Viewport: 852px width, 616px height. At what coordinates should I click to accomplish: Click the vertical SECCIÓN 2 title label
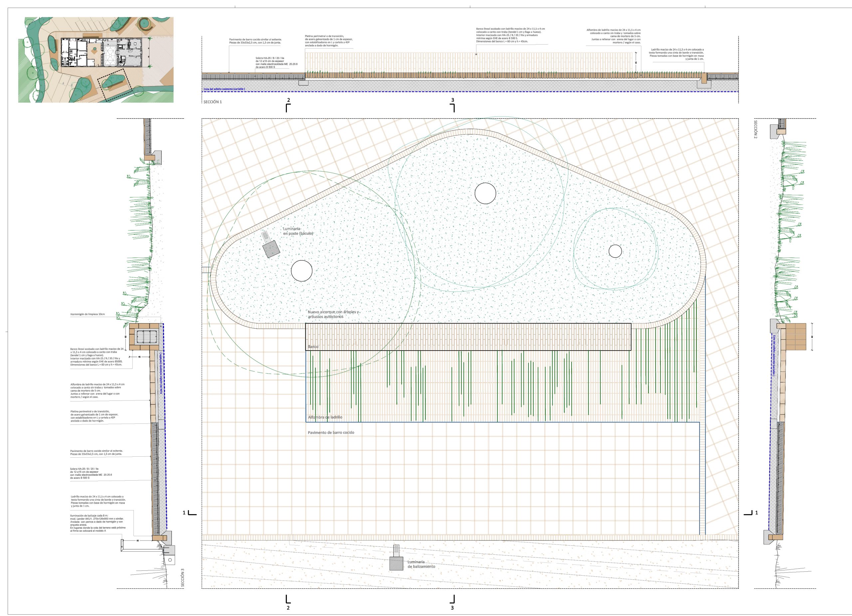755,129
